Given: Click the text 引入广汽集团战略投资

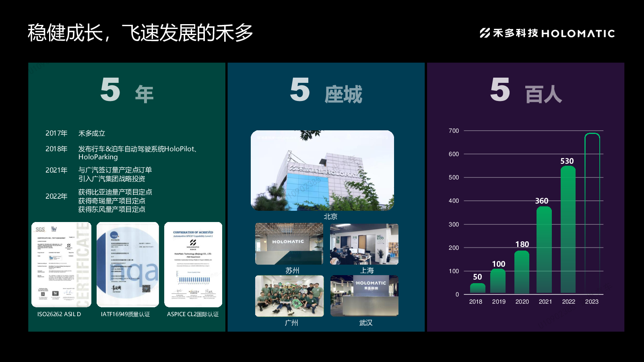Looking at the screenshot, I should 111,179.
